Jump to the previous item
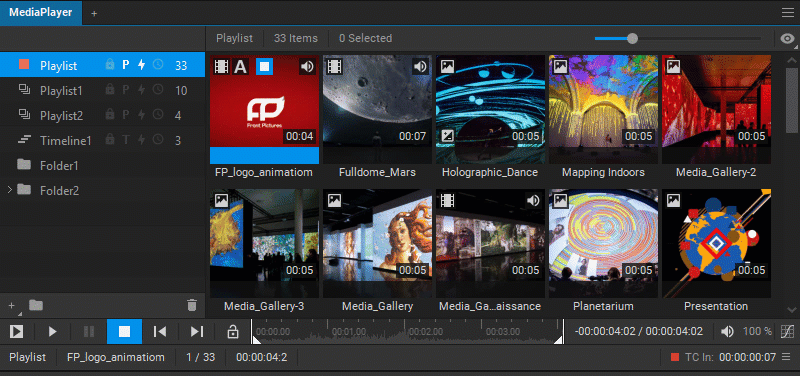 point(160,332)
